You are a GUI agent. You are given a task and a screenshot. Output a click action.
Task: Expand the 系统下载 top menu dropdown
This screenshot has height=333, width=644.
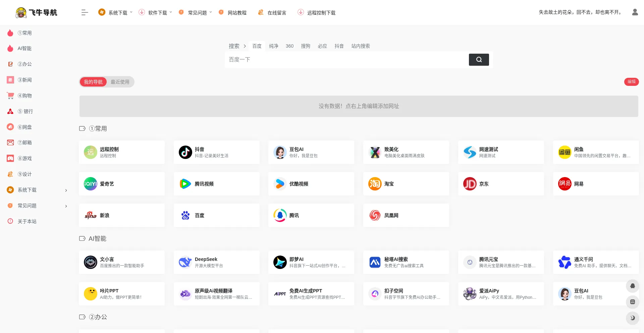pos(115,13)
